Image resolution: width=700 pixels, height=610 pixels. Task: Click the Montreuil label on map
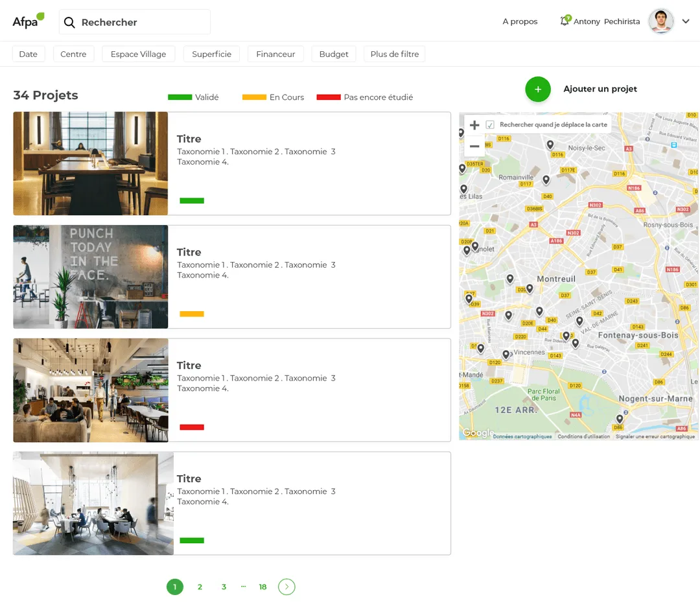556,279
